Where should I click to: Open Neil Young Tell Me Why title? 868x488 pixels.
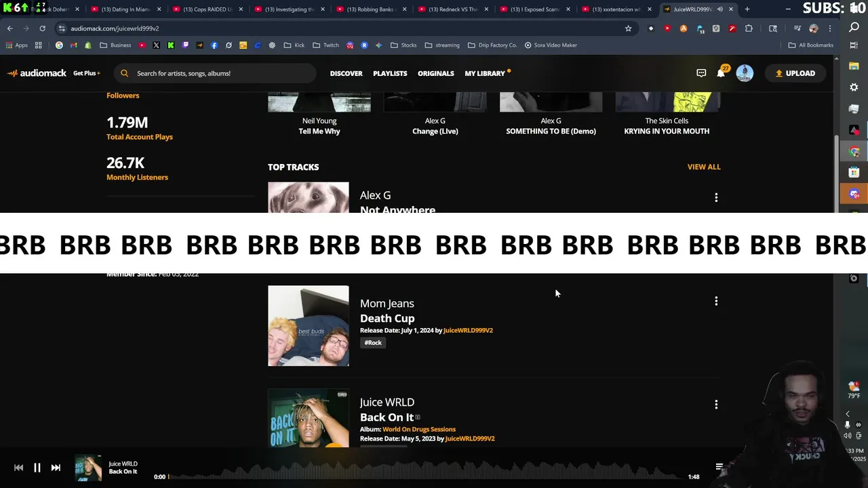click(319, 131)
